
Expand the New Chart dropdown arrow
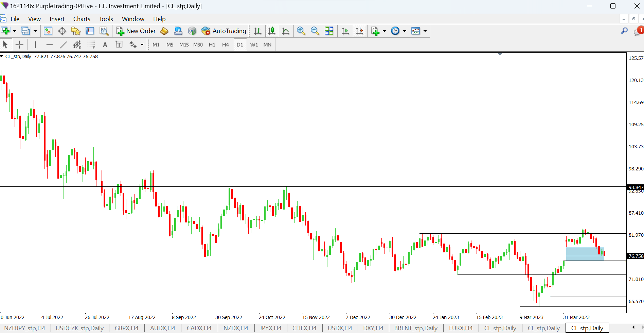tap(15, 31)
